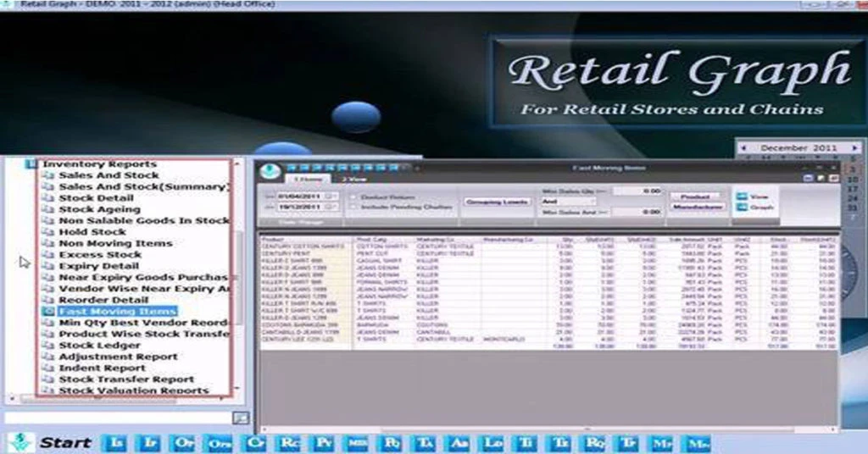Switch to the 2 View tab
The image size is (868, 454).
pyautogui.click(x=354, y=180)
